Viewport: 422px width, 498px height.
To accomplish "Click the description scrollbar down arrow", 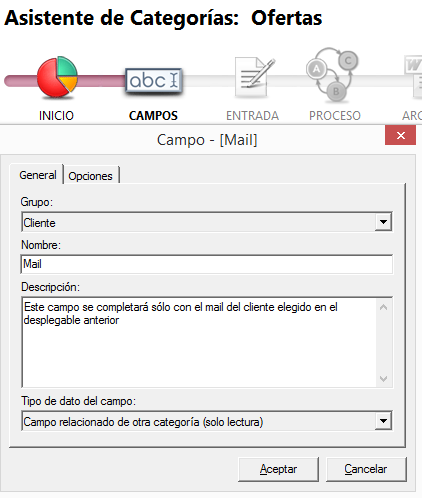I will click(384, 379).
